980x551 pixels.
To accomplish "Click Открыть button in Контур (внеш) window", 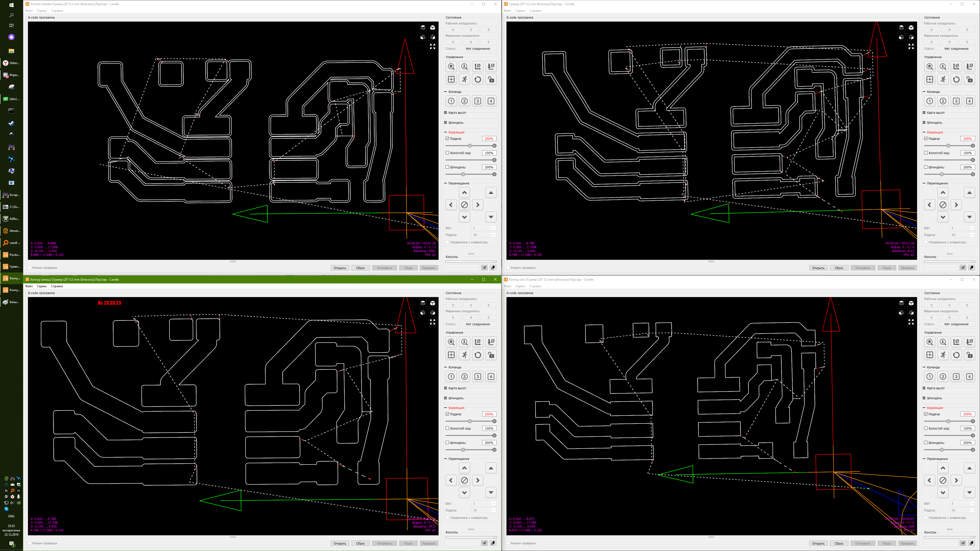I will click(x=340, y=543).
